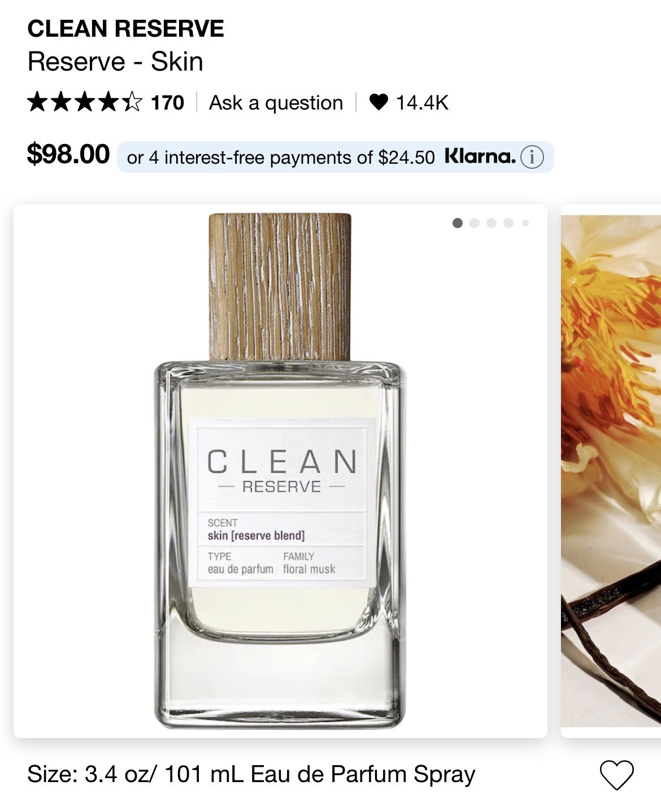Viewport: 661px width, 812px height.
Task: Open Ask a question link
Action: pyautogui.click(x=276, y=103)
